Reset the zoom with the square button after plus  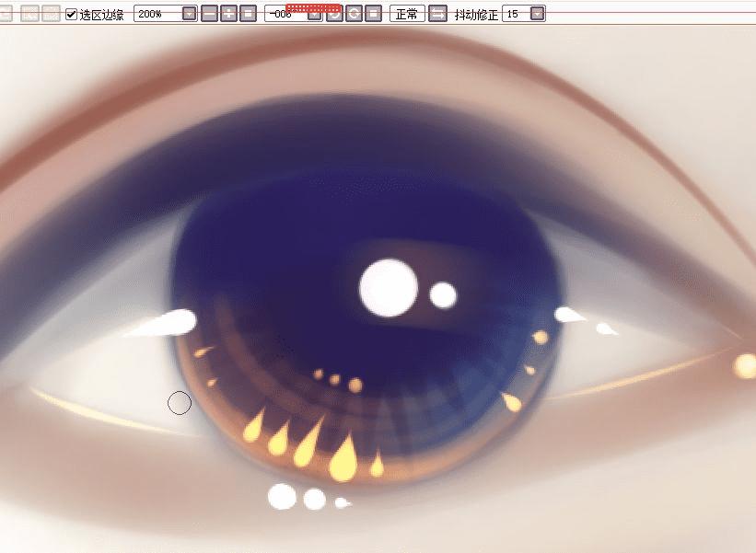click(248, 14)
